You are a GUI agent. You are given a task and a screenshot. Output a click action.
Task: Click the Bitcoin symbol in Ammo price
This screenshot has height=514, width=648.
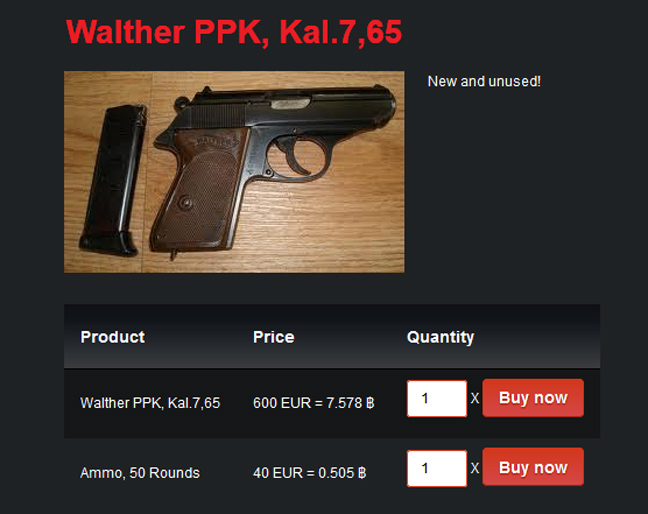(362, 473)
